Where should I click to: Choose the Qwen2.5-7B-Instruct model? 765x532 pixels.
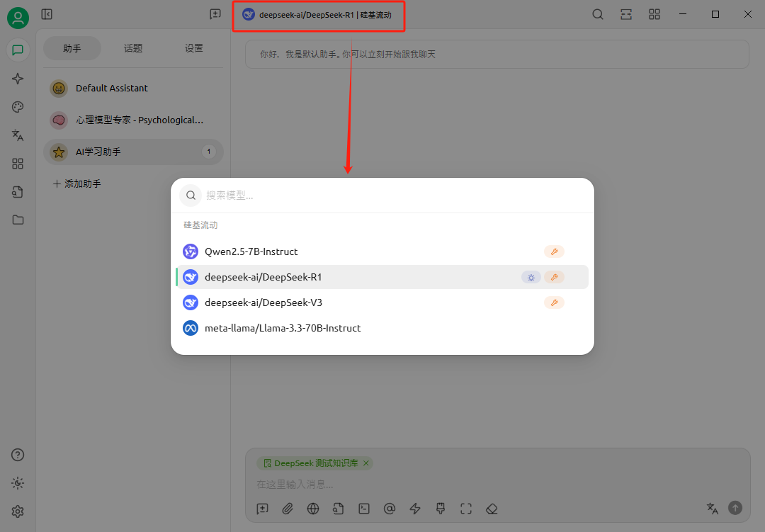pos(382,251)
